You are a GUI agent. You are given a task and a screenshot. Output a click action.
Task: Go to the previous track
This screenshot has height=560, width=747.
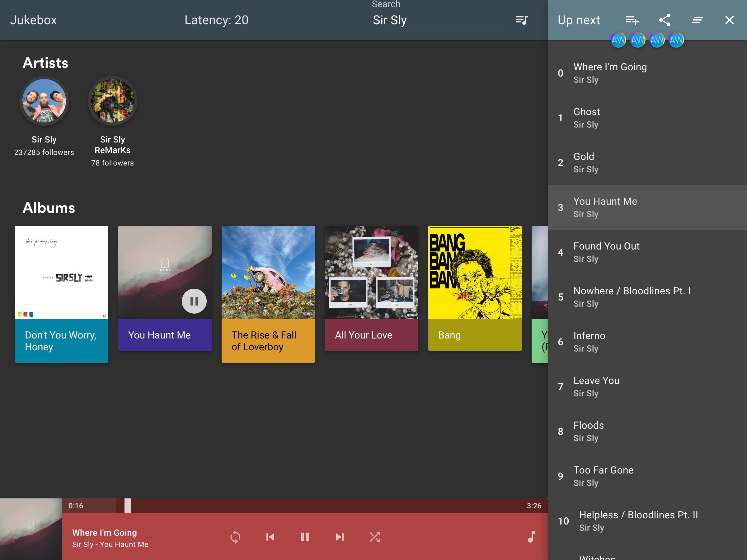[270, 537]
